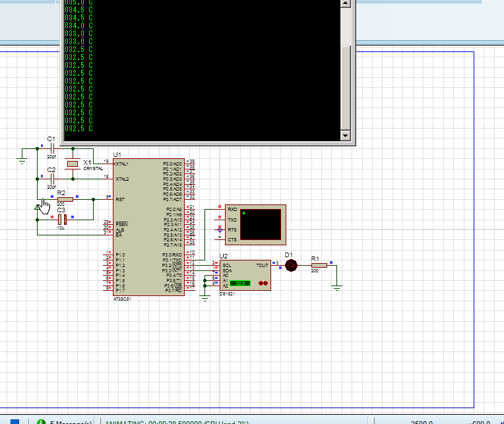Click the virtual terminal scrollbar thumb
Screen dimensions: 504x424
345,88
